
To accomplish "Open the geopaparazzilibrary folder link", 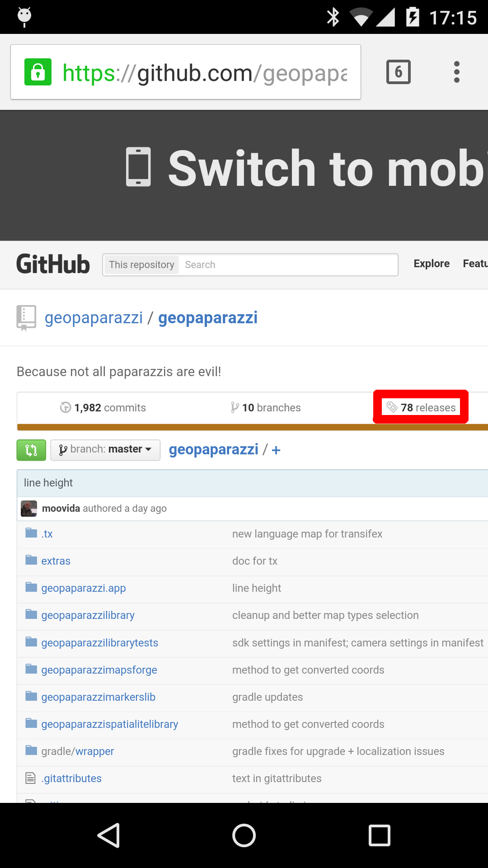I will point(88,615).
